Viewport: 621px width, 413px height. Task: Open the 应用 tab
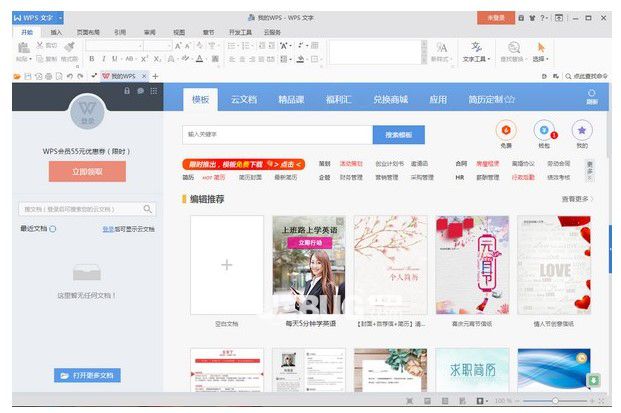pyautogui.click(x=438, y=99)
